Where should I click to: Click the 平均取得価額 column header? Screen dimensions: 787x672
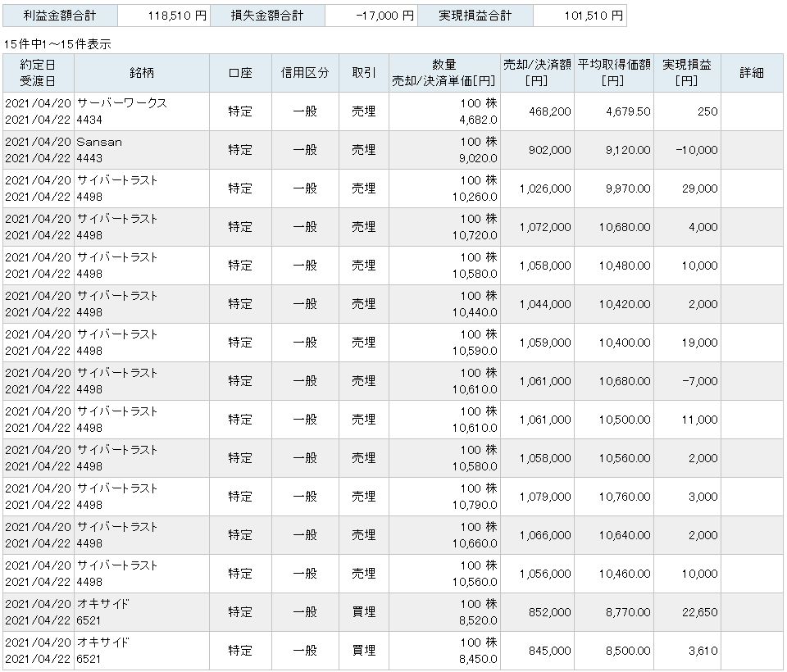click(x=614, y=73)
